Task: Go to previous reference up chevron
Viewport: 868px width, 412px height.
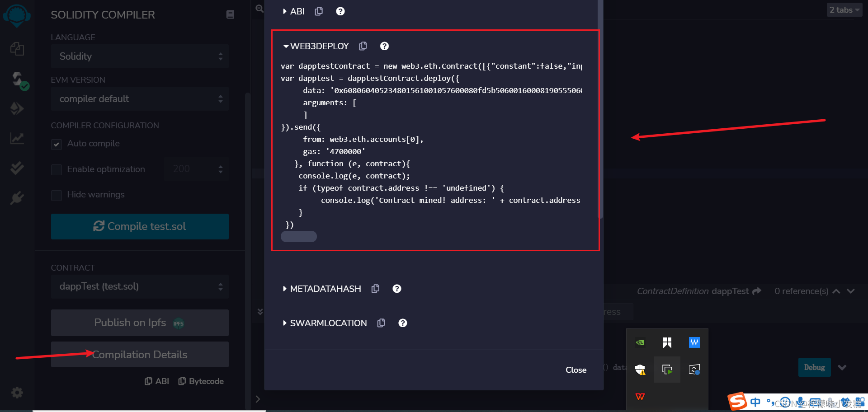Action: [836, 291]
